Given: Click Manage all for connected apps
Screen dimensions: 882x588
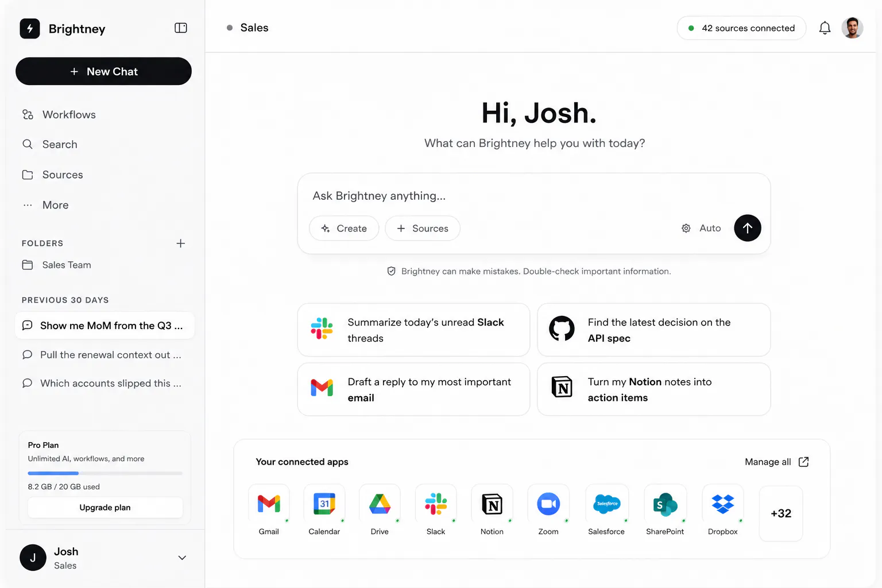Looking at the screenshot, I should tap(768, 462).
